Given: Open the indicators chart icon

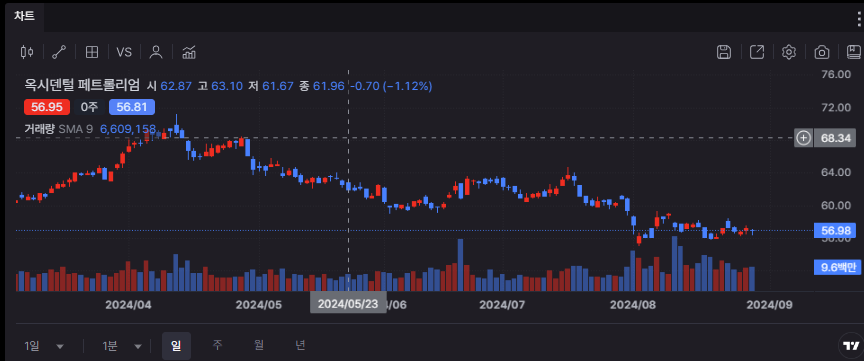Looking at the screenshot, I should coord(189,52).
